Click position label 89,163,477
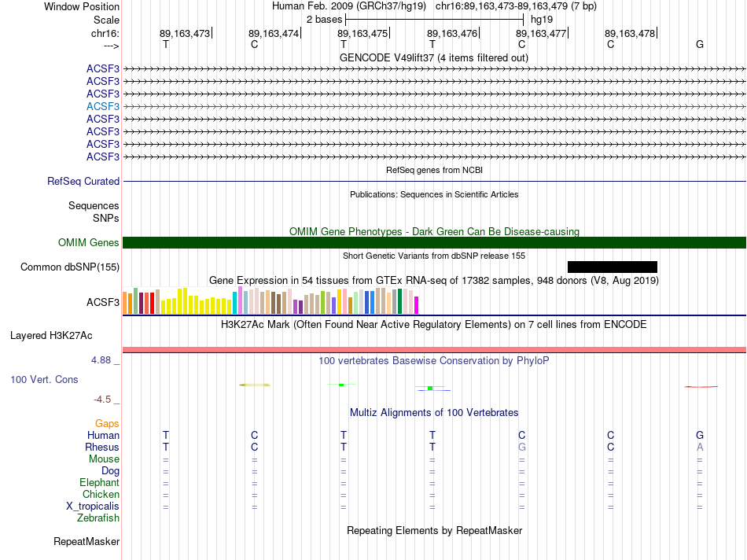Image resolution: width=747 pixels, height=560 pixels. (x=541, y=33)
